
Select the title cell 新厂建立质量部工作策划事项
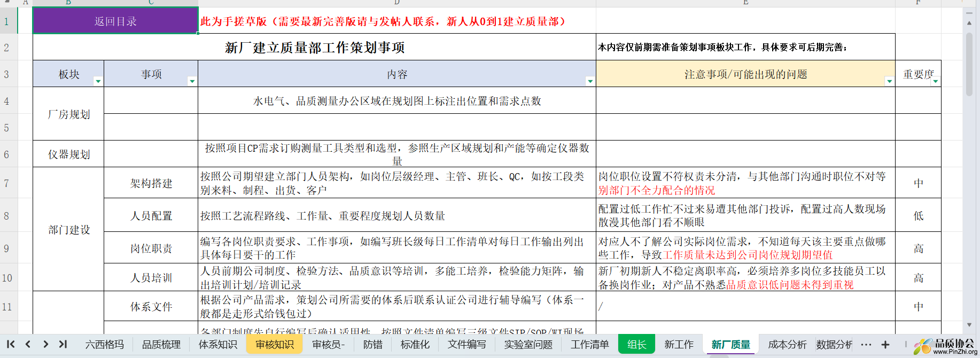314,48
